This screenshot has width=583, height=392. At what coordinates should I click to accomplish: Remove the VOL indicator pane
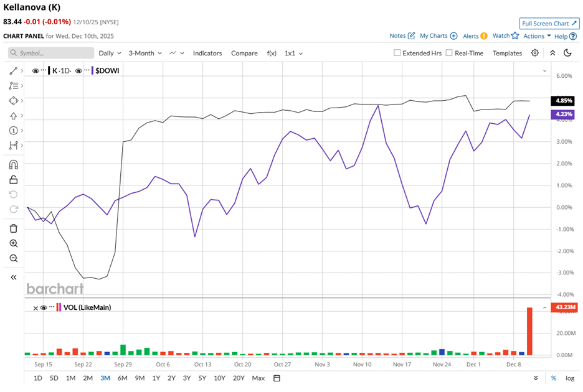pyautogui.click(x=36, y=308)
